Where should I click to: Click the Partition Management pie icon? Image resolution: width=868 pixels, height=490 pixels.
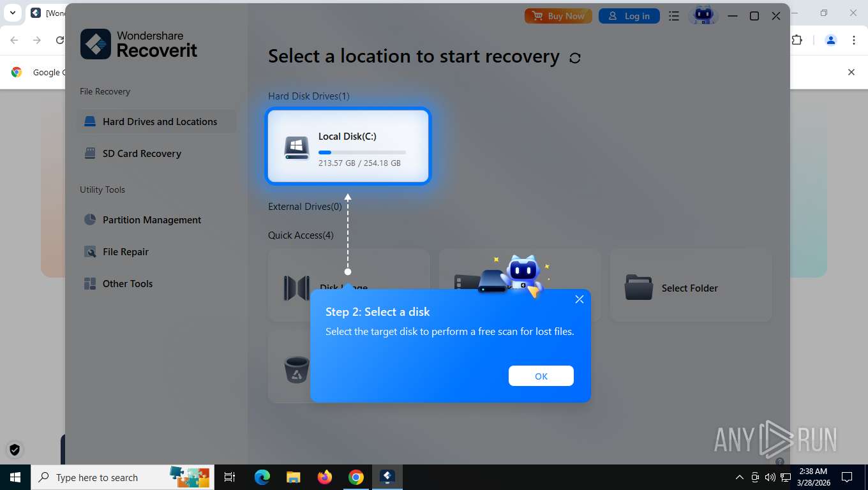(90, 219)
